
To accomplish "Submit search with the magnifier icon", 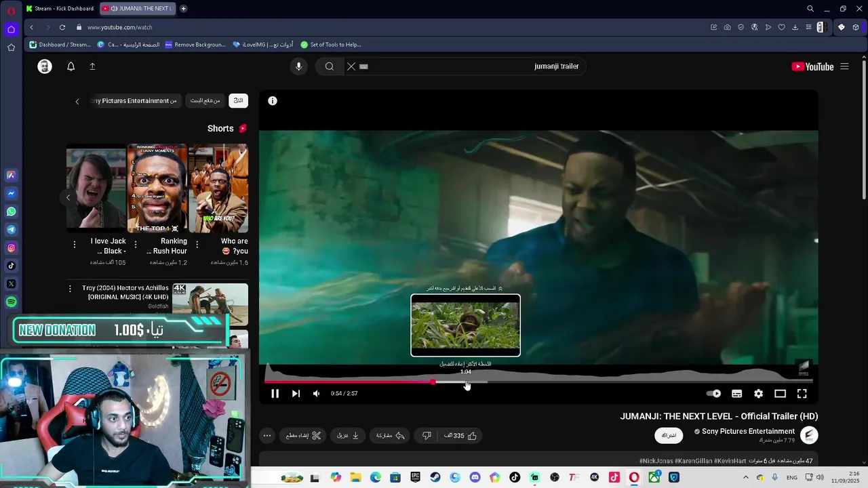I will pyautogui.click(x=330, y=66).
